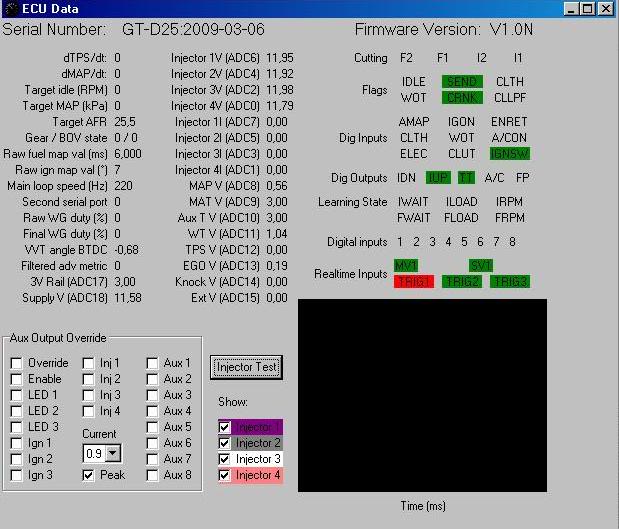619x529 pixels.
Task: Tick the Inj 3 checkbox
Action: (x=88, y=395)
